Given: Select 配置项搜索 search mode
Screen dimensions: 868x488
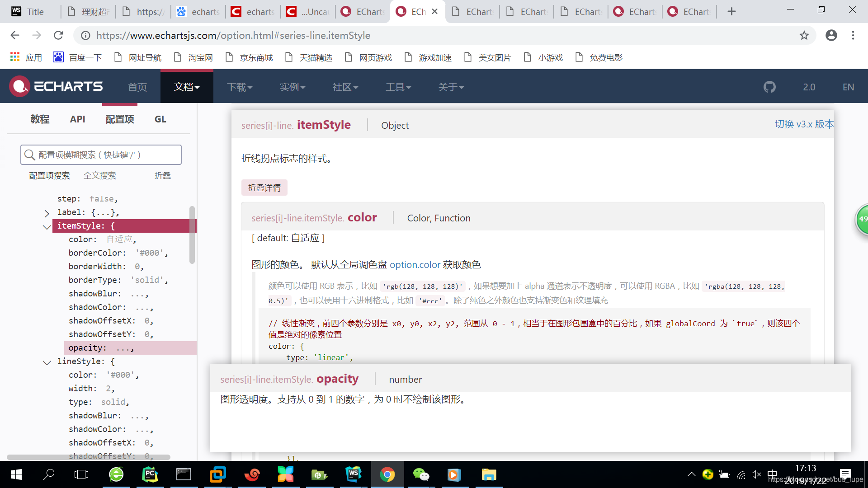Looking at the screenshot, I should (x=49, y=176).
